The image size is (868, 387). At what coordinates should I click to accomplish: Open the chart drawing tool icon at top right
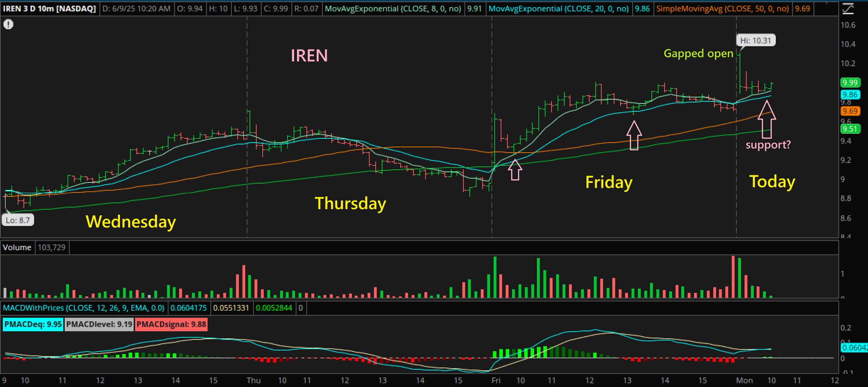pos(848,9)
